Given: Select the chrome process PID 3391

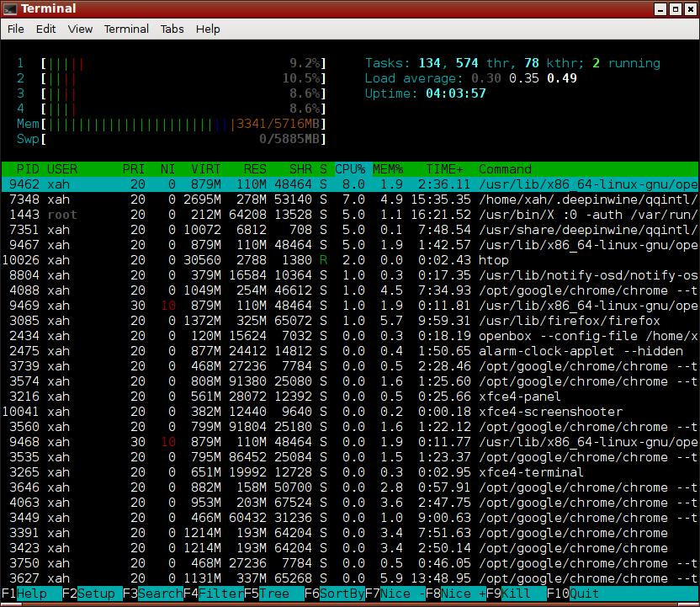Looking at the screenshot, I should click(350, 533).
